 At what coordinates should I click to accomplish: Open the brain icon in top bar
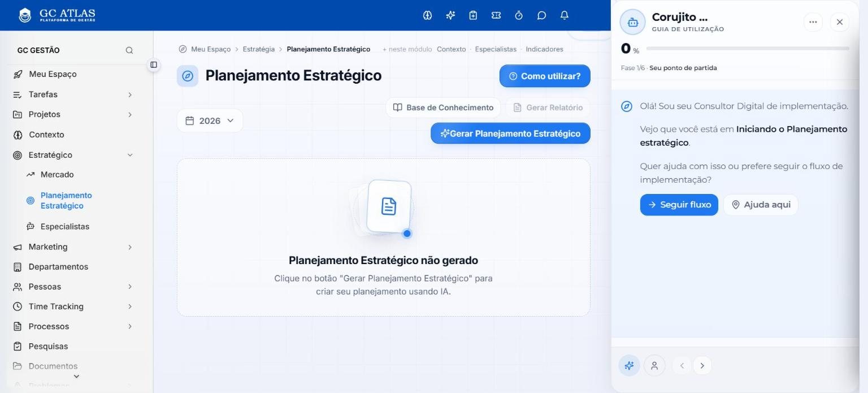(427, 15)
